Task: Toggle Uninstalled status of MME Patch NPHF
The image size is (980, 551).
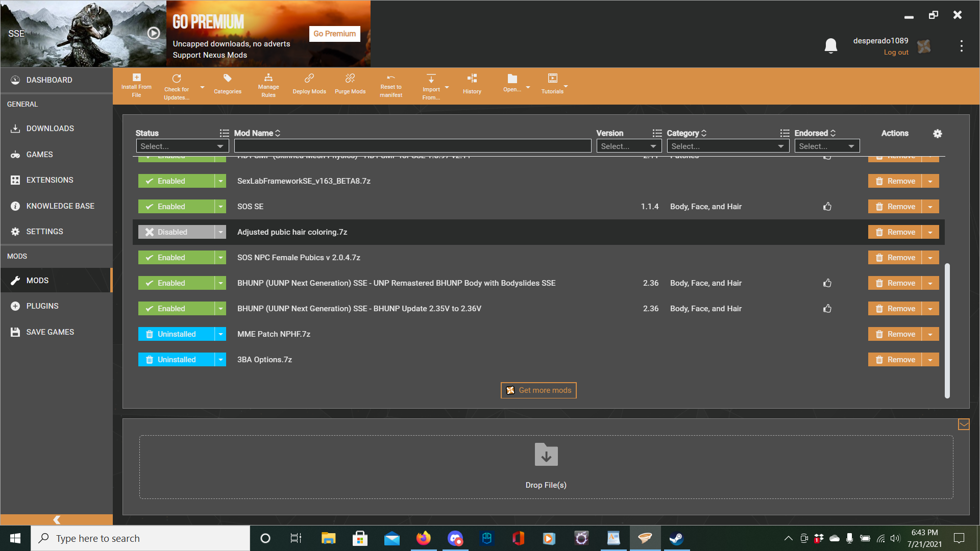Action: click(176, 334)
